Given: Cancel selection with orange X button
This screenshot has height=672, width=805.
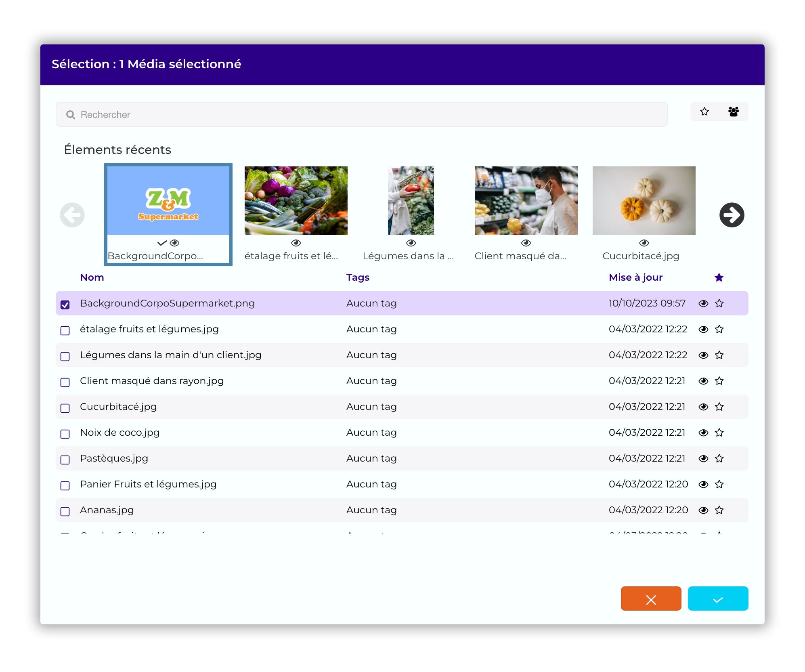Looking at the screenshot, I should pyautogui.click(x=651, y=598).
